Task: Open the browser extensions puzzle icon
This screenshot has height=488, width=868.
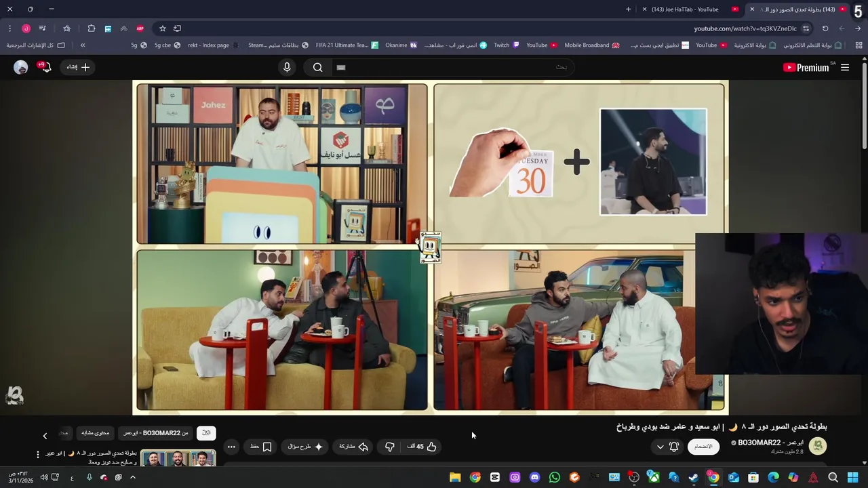Action: tap(92, 28)
